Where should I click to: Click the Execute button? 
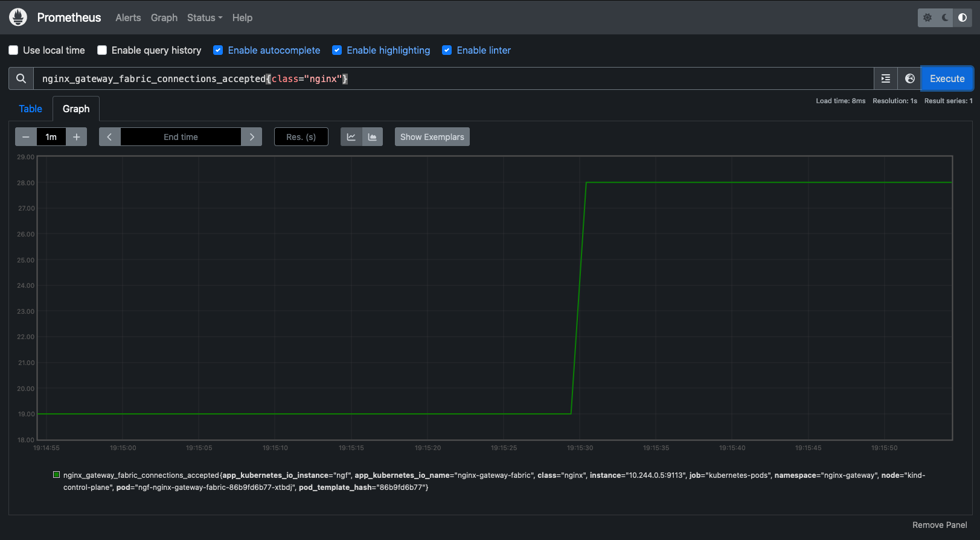pos(947,78)
